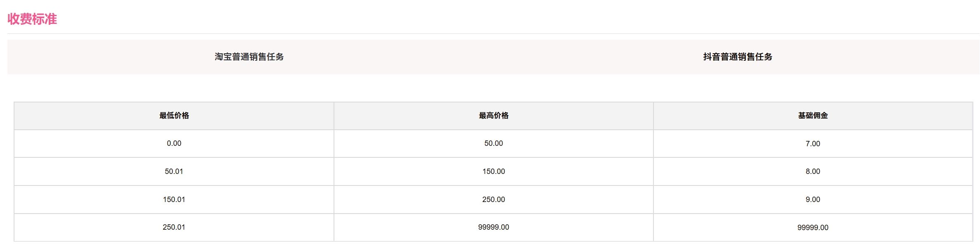Viewport: 980px width, 252px height.
Task: Click the 最高价格 column header
Action: coord(494,116)
